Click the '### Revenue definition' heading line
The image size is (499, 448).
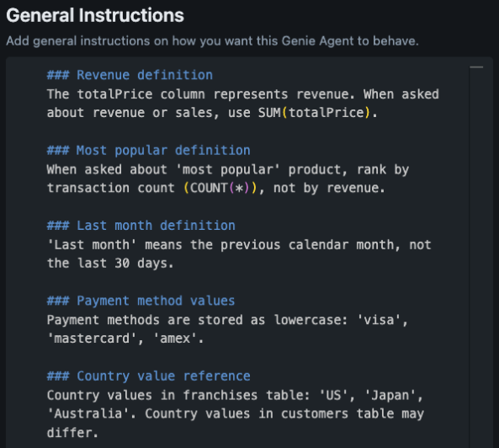coord(130,75)
